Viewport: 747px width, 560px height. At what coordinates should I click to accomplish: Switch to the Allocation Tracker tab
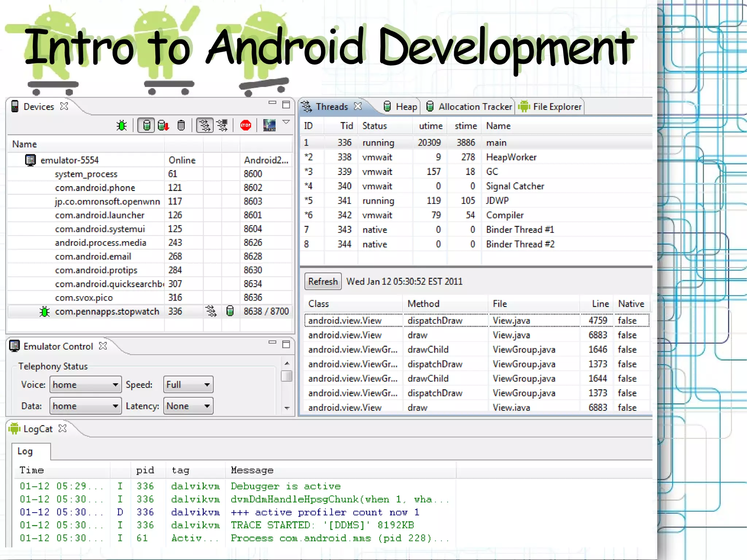coord(470,107)
